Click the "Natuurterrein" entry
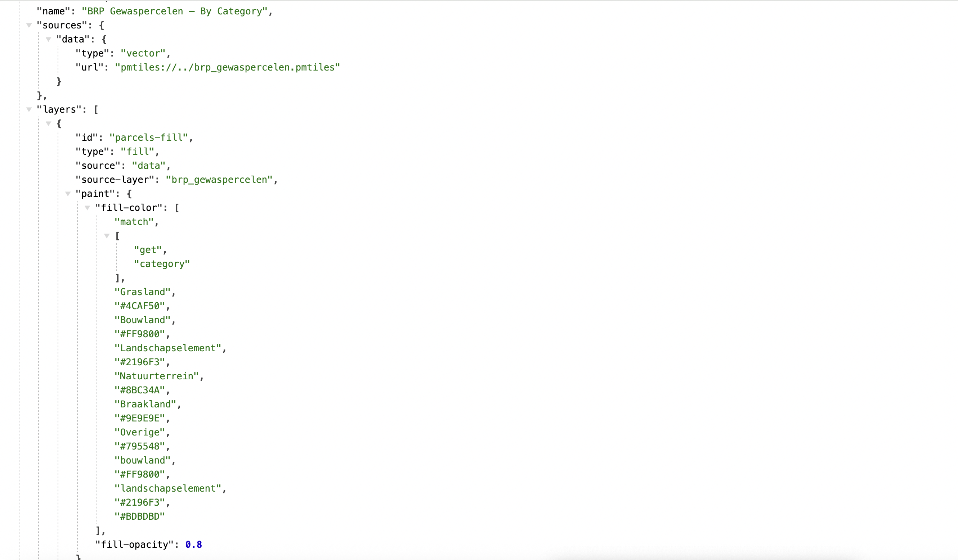 (157, 376)
